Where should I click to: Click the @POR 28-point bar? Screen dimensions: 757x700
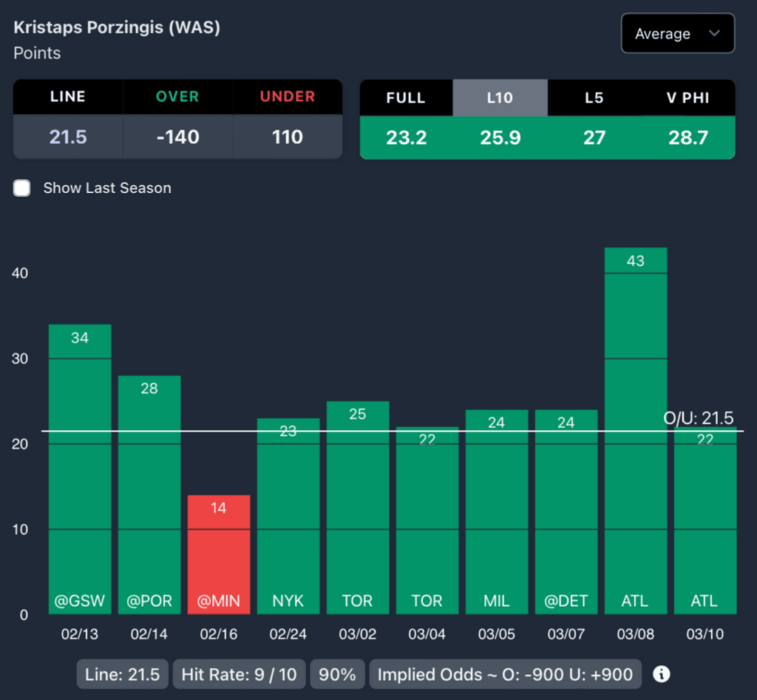[x=149, y=495]
